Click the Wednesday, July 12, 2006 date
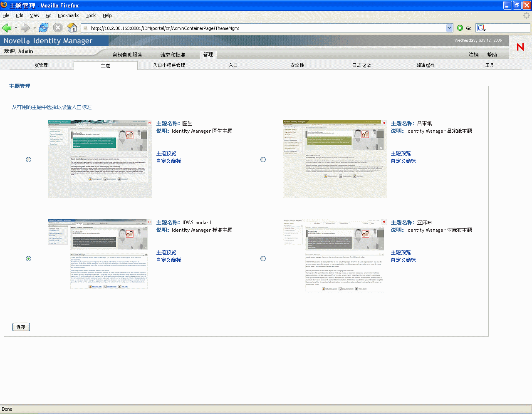This screenshot has width=532, height=414. 478,40
